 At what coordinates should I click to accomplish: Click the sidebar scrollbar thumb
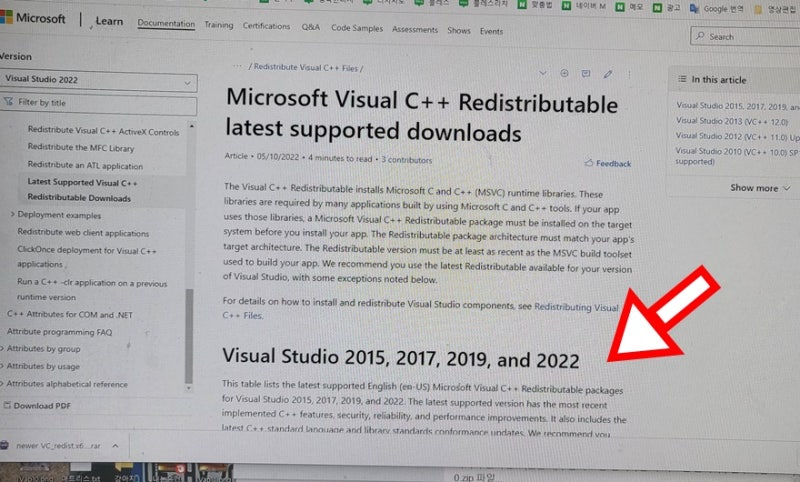tap(189, 336)
